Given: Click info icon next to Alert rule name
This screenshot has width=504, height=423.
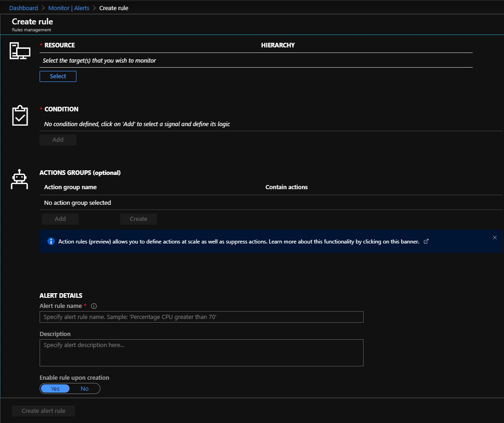Looking at the screenshot, I should (x=94, y=306).
